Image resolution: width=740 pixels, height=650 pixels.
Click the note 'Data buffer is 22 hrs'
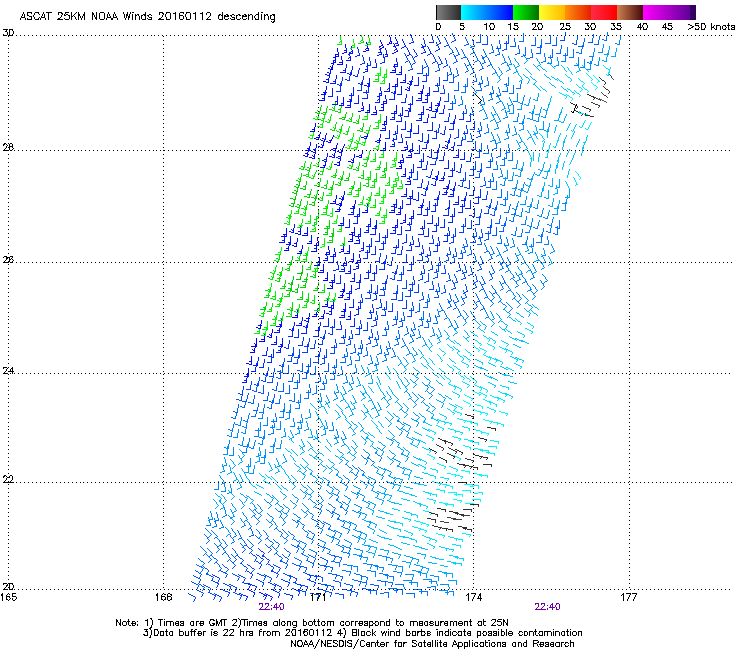pyautogui.click(x=204, y=633)
